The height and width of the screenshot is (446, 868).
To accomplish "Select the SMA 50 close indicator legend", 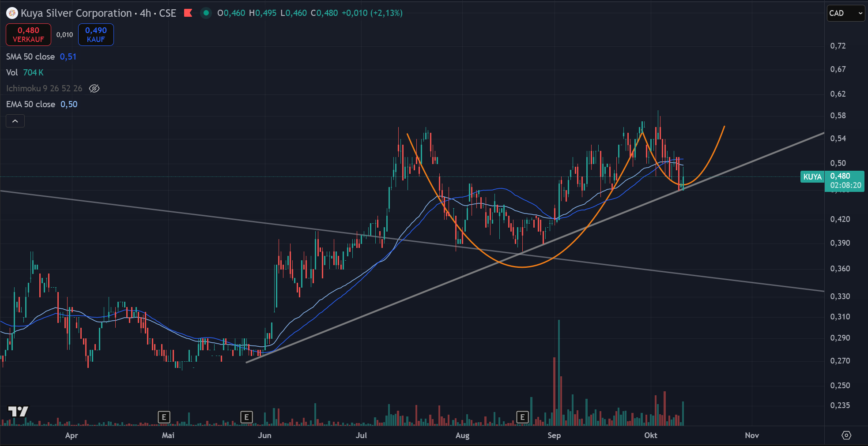I will 30,56.
